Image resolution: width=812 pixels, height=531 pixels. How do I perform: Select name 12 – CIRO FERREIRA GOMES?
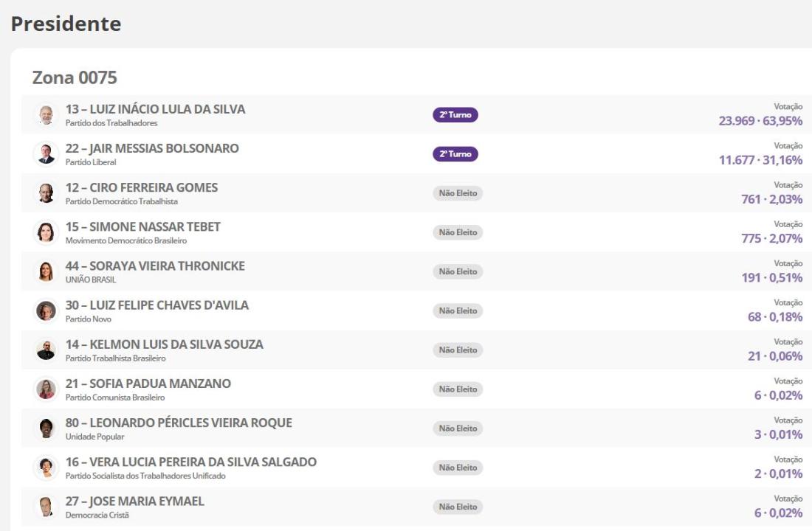pos(142,188)
